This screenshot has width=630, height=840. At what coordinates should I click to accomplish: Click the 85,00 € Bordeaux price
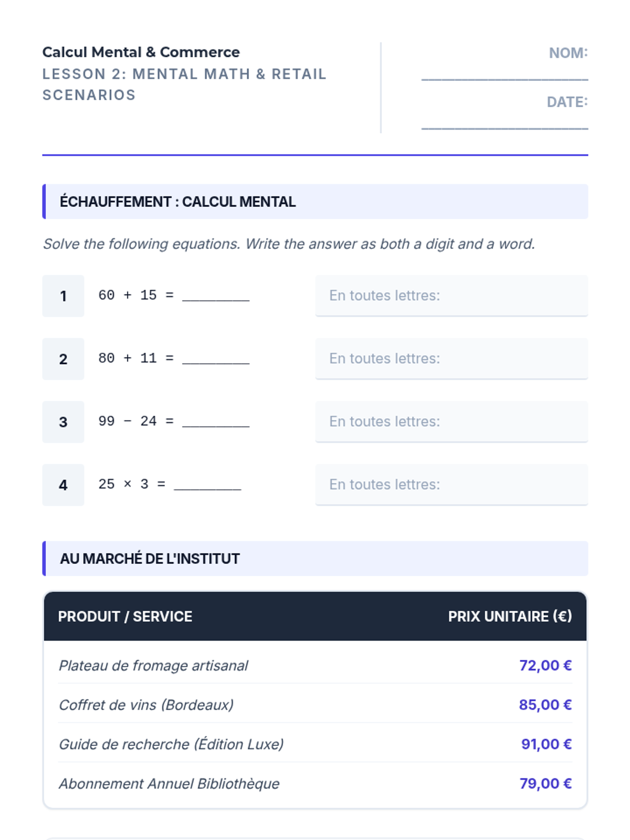click(545, 705)
